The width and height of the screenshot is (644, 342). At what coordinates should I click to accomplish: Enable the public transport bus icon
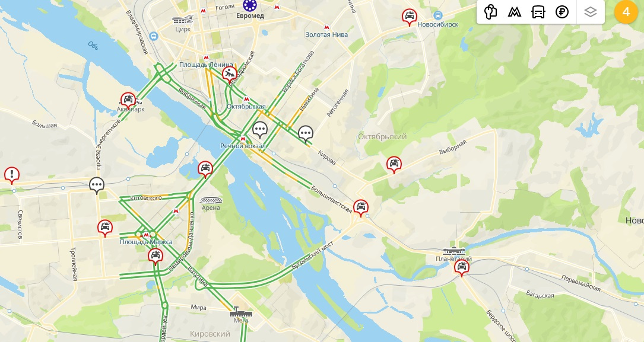pos(538,12)
